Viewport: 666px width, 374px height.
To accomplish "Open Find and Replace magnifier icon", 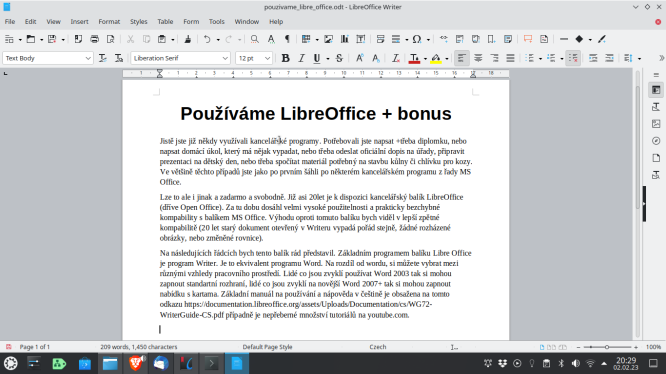I will pyautogui.click(x=254, y=39).
